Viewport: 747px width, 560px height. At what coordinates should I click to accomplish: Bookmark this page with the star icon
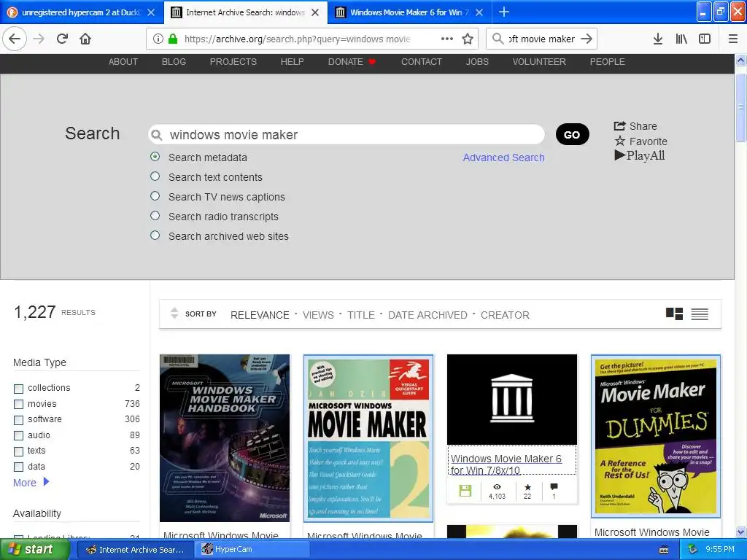coord(468,39)
